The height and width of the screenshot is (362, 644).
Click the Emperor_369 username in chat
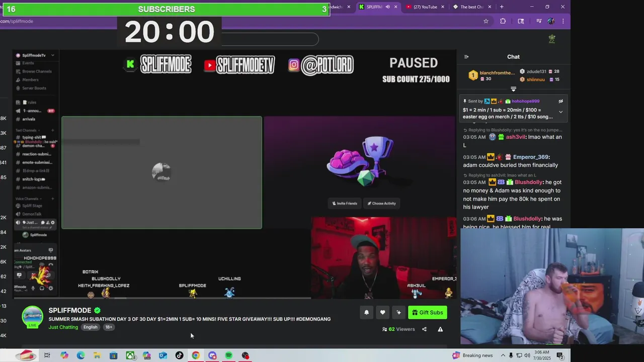[530, 157]
